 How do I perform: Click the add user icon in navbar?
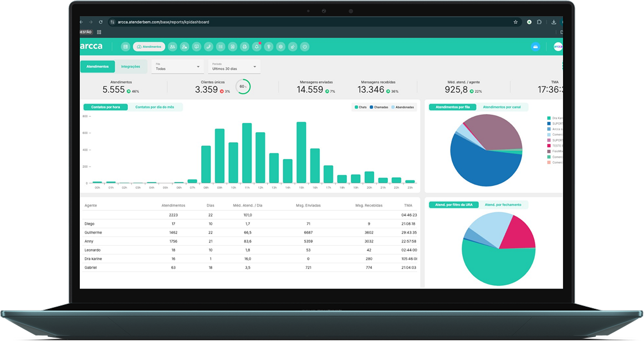(x=185, y=47)
